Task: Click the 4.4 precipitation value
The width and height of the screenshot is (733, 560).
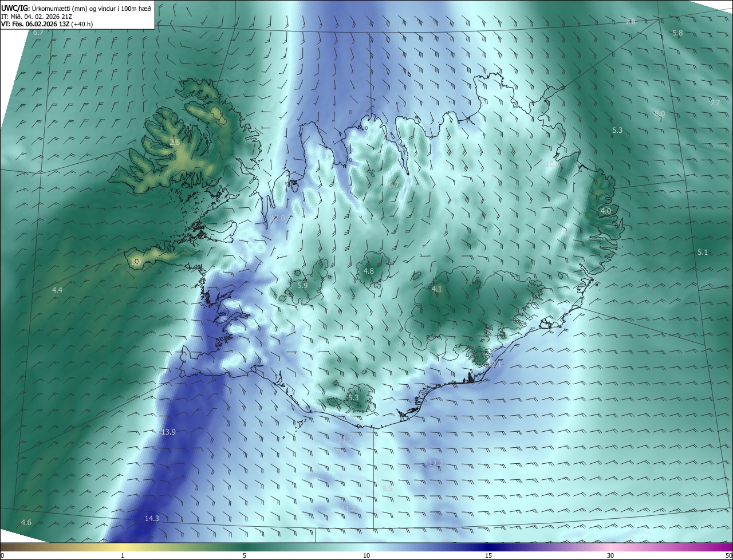Action: pyautogui.click(x=57, y=290)
